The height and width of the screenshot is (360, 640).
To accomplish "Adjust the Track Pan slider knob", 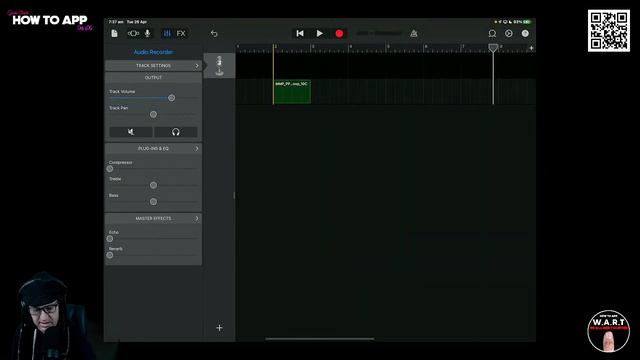I will click(153, 115).
